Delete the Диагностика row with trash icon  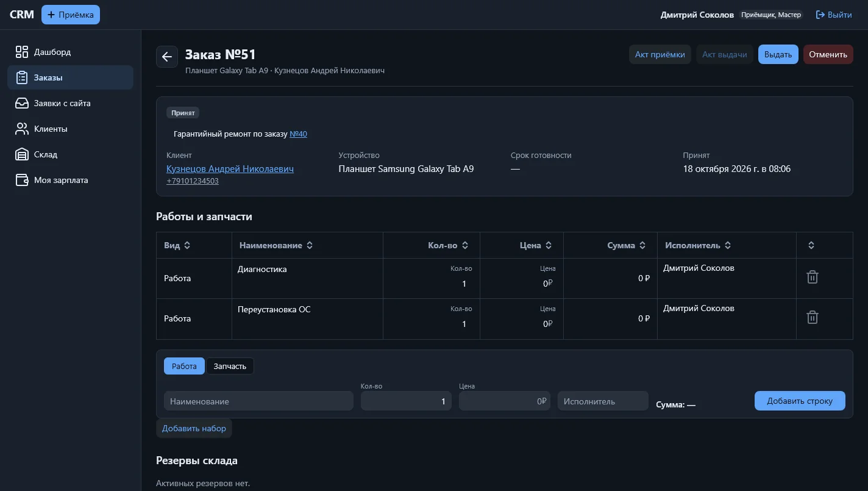pos(813,277)
